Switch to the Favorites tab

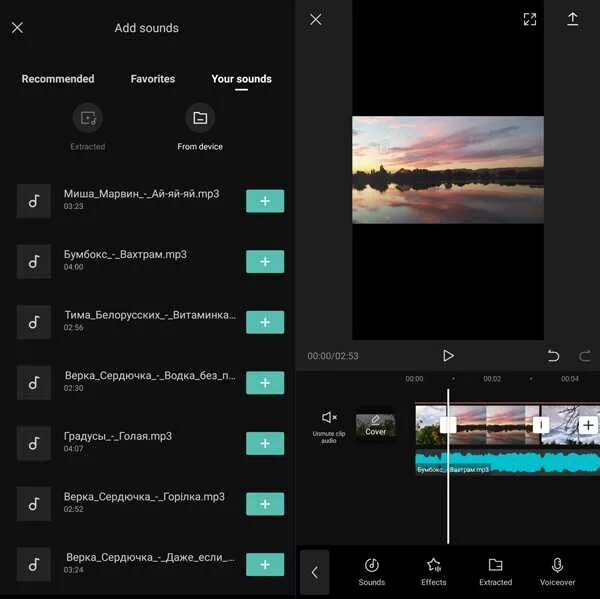pos(153,79)
